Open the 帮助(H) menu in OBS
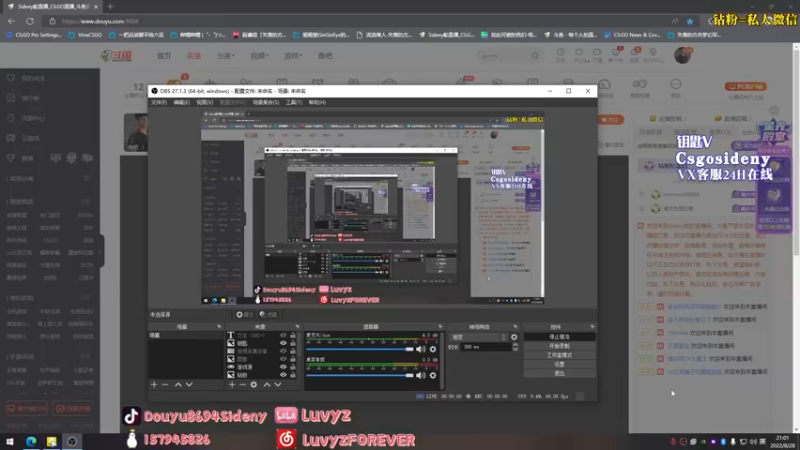The height and width of the screenshot is (450, 800). point(317,103)
